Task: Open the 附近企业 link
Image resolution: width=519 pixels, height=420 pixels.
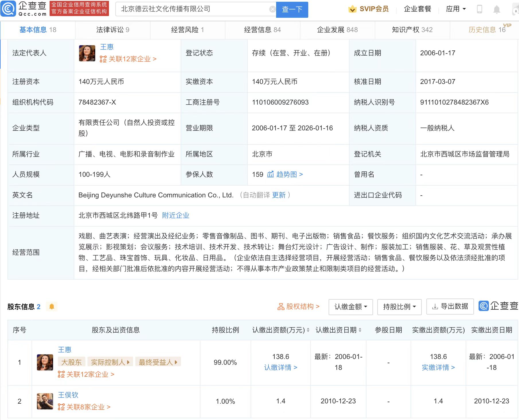Action: (x=175, y=215)
